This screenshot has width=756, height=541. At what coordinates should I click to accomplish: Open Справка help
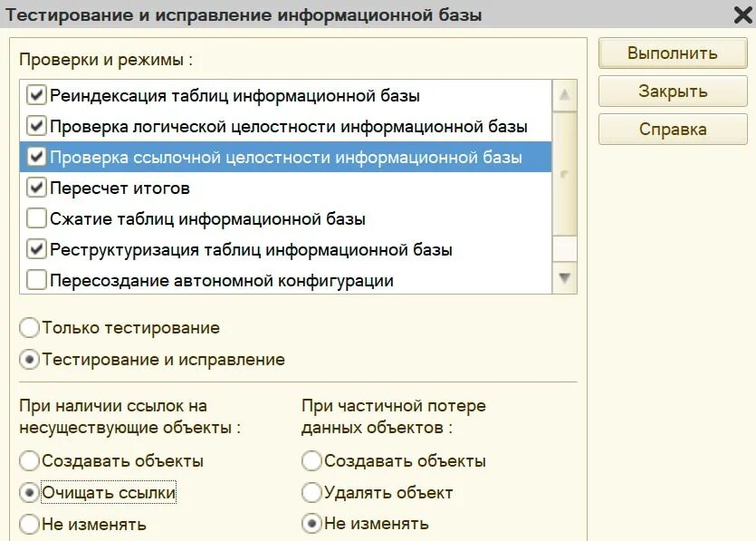tap(673, 129)
